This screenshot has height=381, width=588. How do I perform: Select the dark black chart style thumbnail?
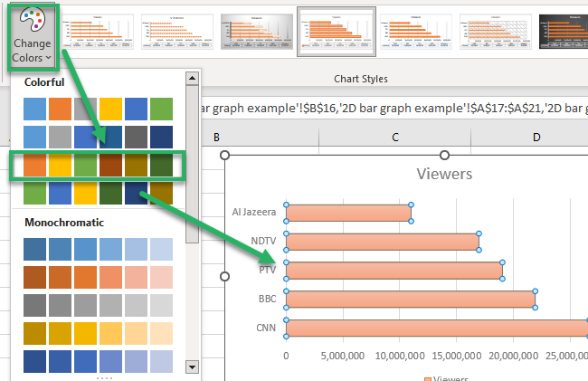(x=563, y=32)
